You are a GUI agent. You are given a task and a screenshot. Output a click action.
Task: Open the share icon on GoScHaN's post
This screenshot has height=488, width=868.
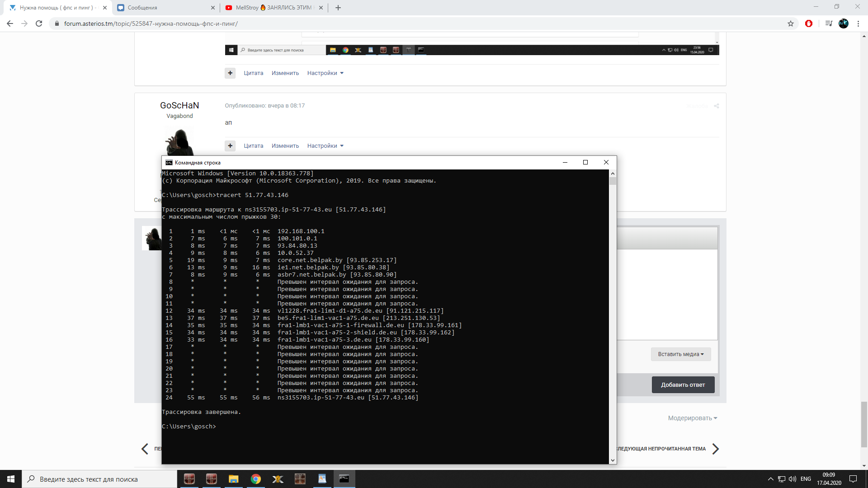click(x=716, y=106)
